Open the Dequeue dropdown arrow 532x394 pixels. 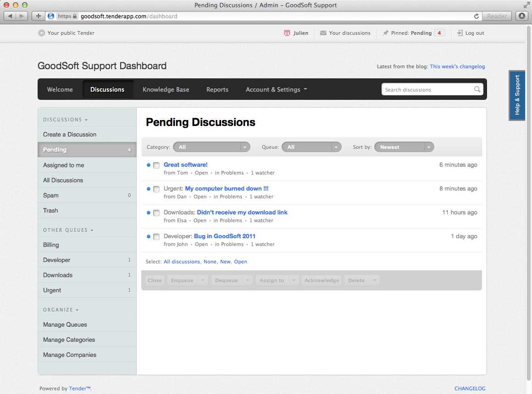(x=248, y=280)
